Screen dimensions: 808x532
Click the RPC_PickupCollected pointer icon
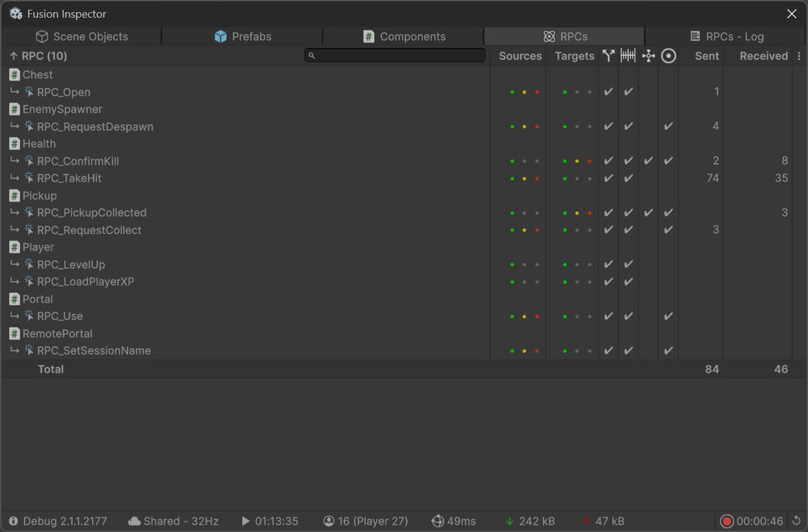(x=29, y=212)
